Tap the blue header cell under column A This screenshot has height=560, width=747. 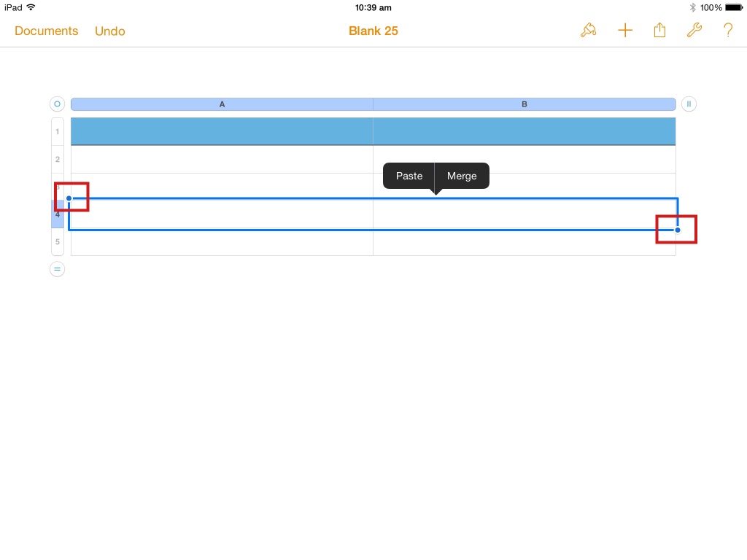point(222,131)
